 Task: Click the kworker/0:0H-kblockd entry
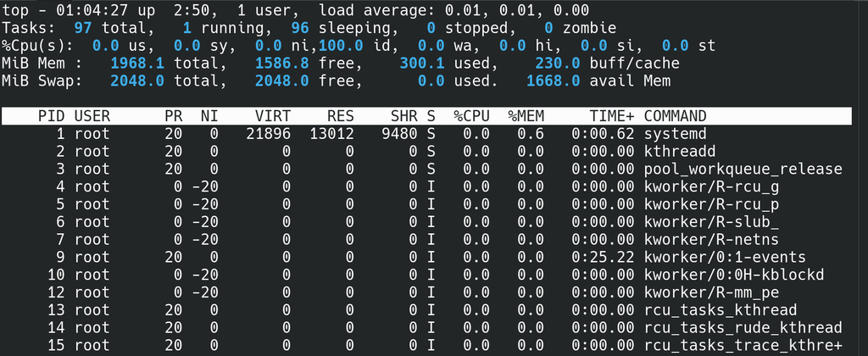click(734, 275)
